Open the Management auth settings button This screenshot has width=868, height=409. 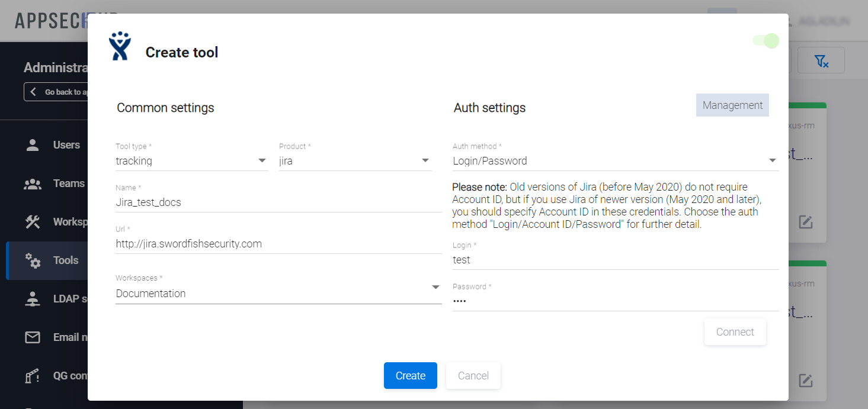pos(732,105)
